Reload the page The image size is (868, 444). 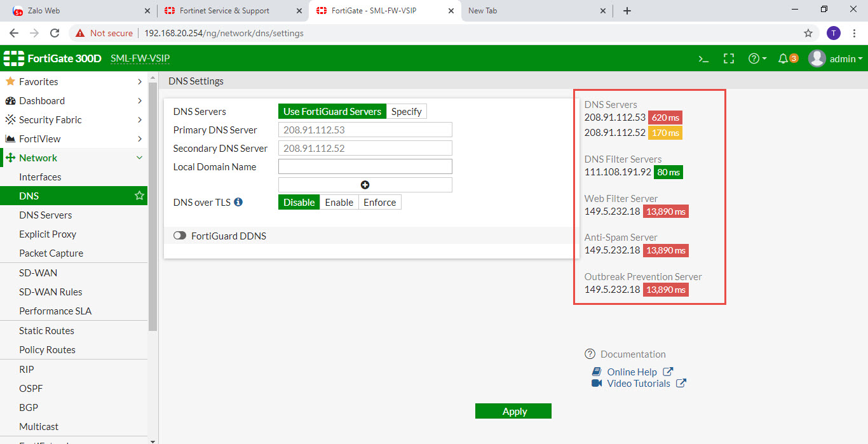55,33
